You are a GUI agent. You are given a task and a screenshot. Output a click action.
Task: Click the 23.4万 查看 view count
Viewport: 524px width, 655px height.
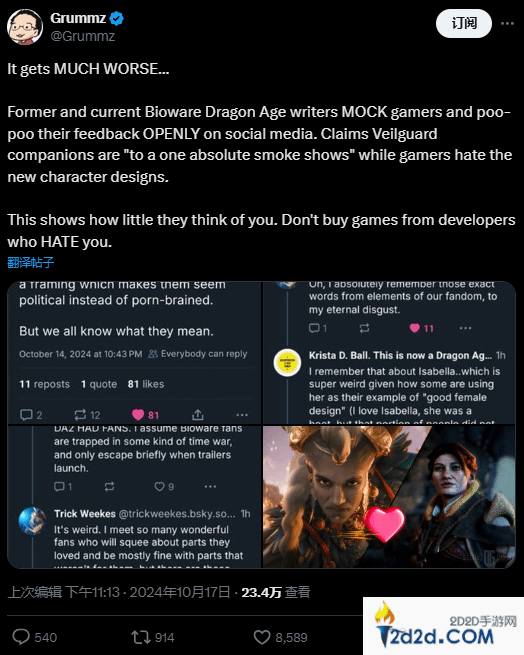click(x=276, y=592)
